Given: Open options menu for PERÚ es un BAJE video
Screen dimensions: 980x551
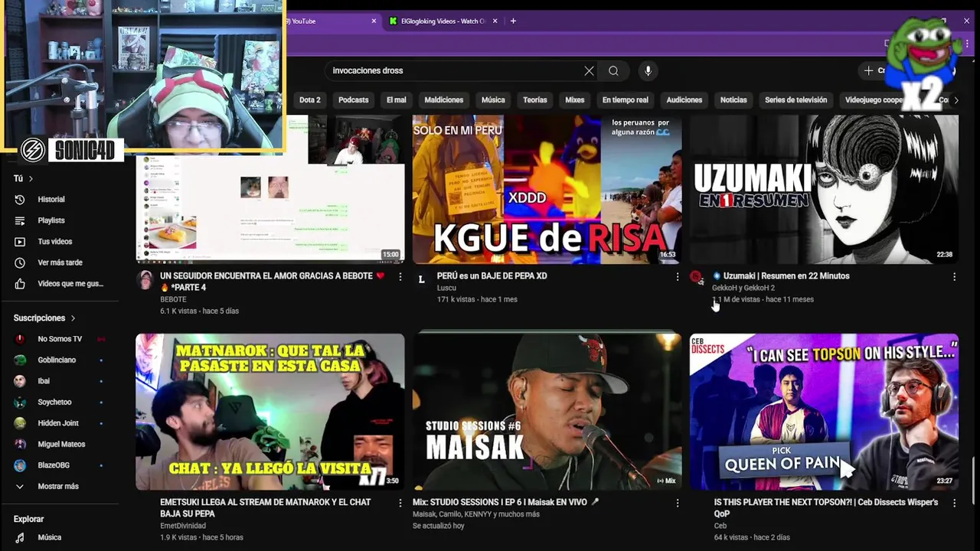Looking at the screenshot, I should tap(677, 276).
